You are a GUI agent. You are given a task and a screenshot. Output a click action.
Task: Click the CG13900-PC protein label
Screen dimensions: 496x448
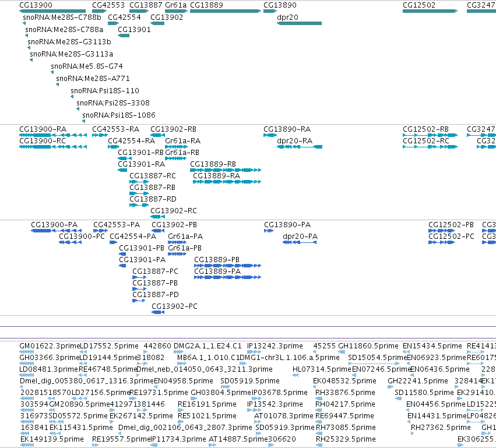(82, 237)
